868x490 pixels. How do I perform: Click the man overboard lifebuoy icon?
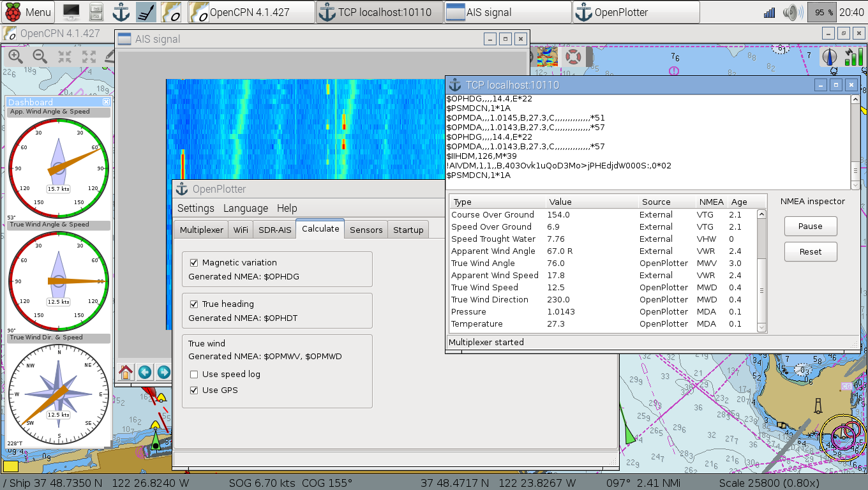tap(573, 57)
